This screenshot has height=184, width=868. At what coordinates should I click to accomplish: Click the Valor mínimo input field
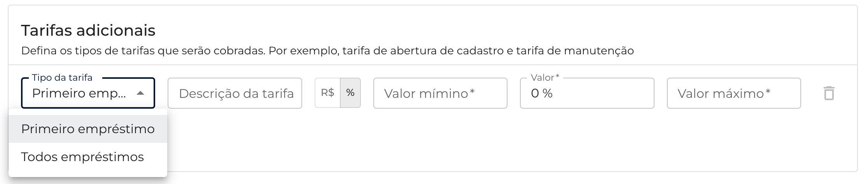440,93
